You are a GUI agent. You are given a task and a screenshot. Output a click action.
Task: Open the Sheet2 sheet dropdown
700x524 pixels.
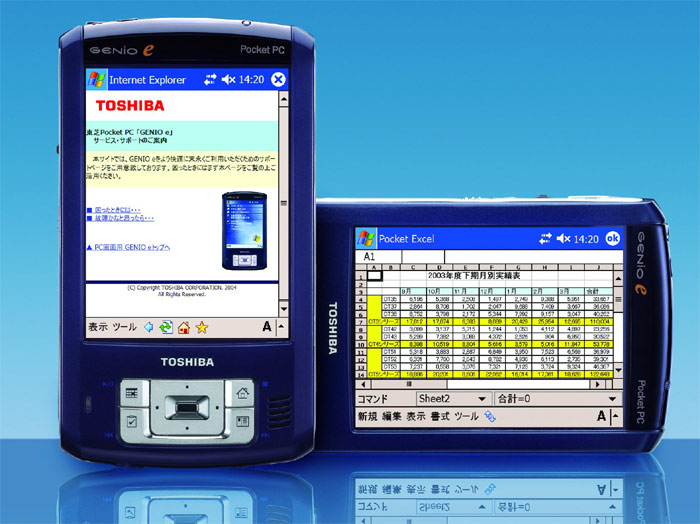coord(453,398)
